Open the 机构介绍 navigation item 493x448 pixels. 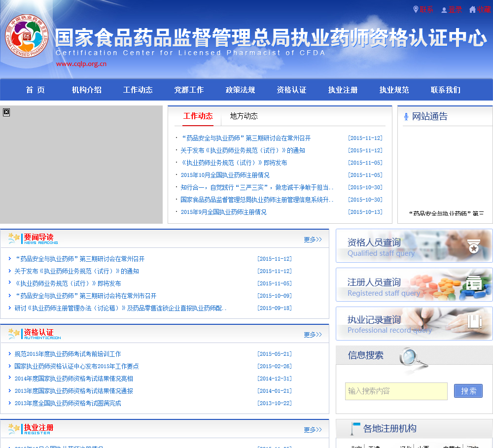coord(86,90)
